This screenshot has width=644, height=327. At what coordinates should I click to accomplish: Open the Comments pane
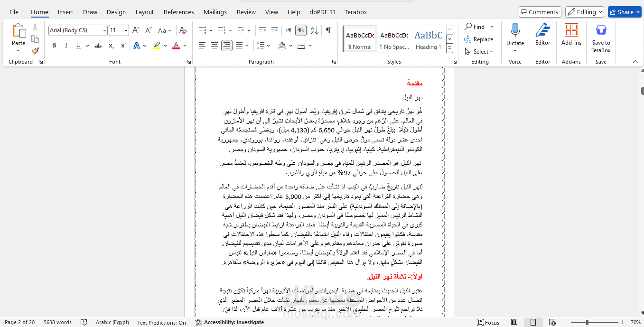pos(540,12)
